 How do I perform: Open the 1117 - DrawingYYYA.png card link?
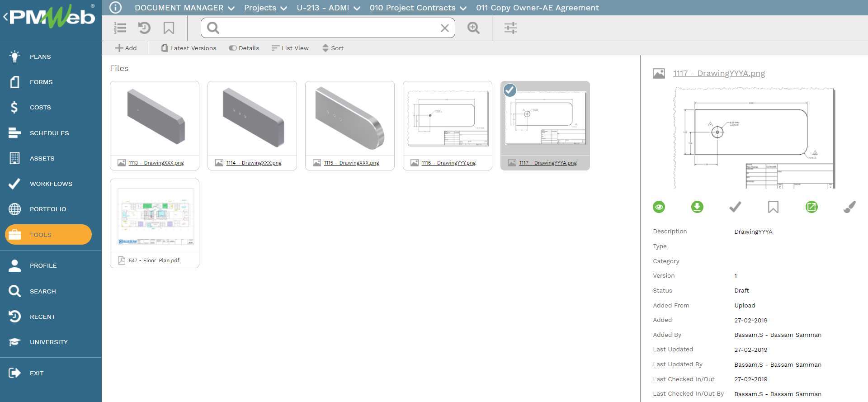548,163
